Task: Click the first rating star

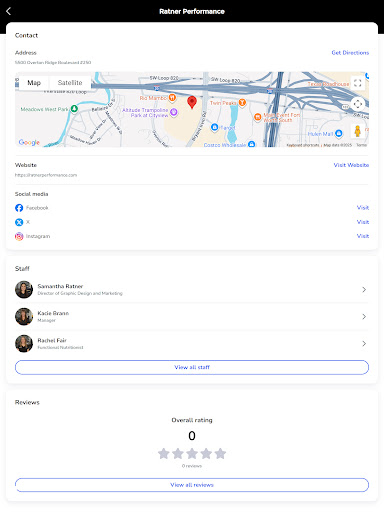Action: 164,453
